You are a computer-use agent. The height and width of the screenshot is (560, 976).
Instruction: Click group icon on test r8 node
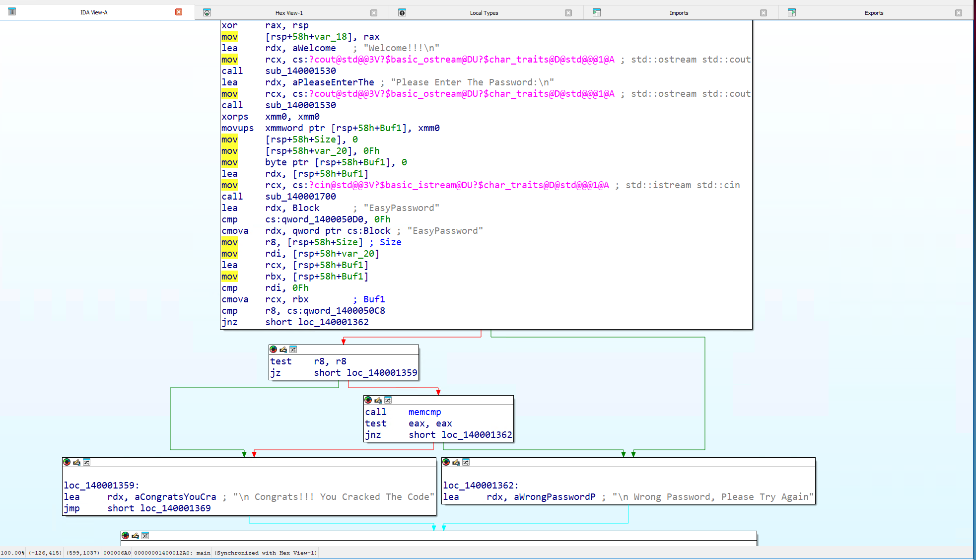click(x=293, y=350)
